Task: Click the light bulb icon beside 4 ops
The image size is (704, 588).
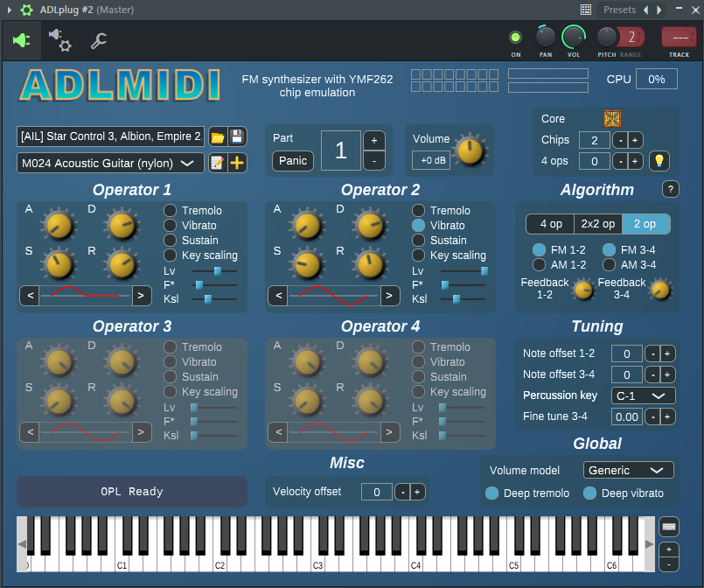Action: (658, 161)
